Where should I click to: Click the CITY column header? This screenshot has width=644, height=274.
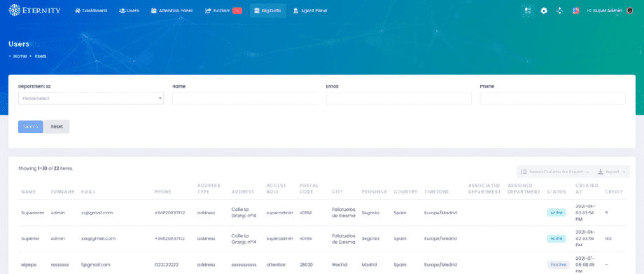pos(337,192)
